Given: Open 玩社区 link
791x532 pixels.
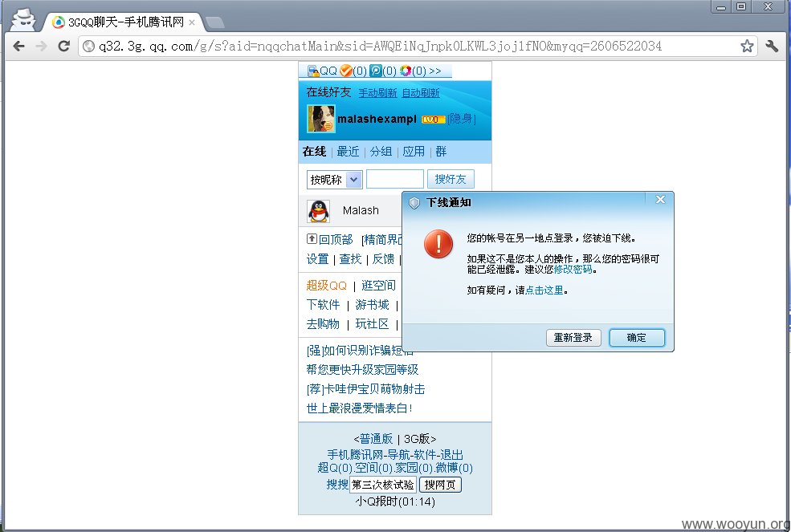Looking at the screenshot, I should pyautogui.click(x=373, y=324).
